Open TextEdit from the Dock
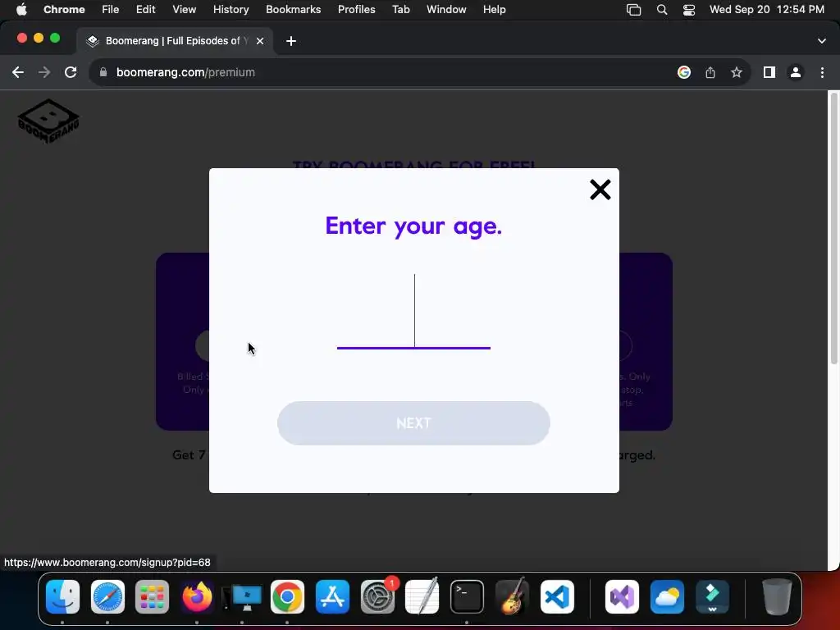 click(x=422, y=597)
